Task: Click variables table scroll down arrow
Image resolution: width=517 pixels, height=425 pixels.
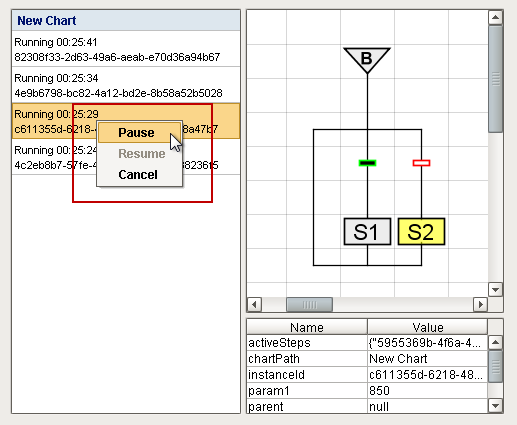Action: [x=495, y=406]
